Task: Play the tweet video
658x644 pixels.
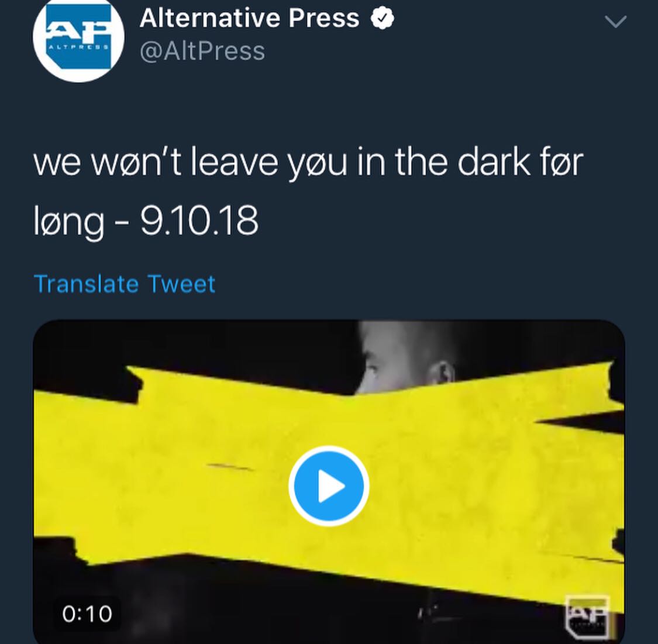Action: pos(329,486)
